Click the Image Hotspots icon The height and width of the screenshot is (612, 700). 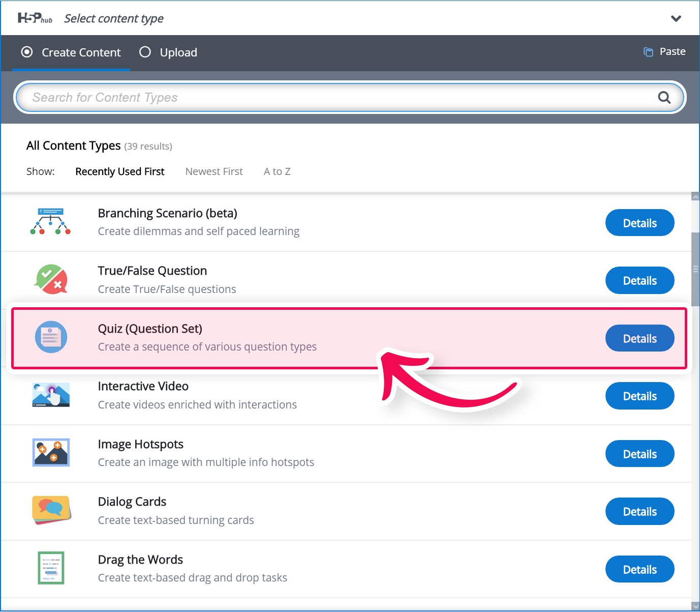(51, 452)
